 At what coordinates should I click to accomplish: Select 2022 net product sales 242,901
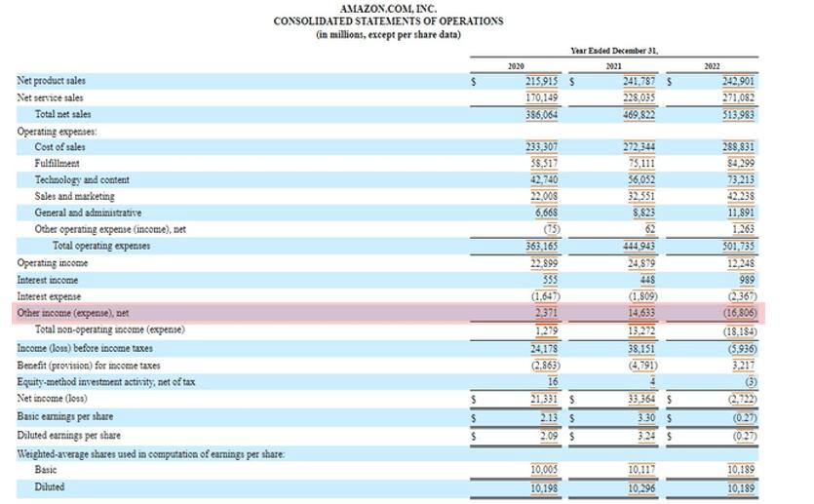tap(738, 82)
